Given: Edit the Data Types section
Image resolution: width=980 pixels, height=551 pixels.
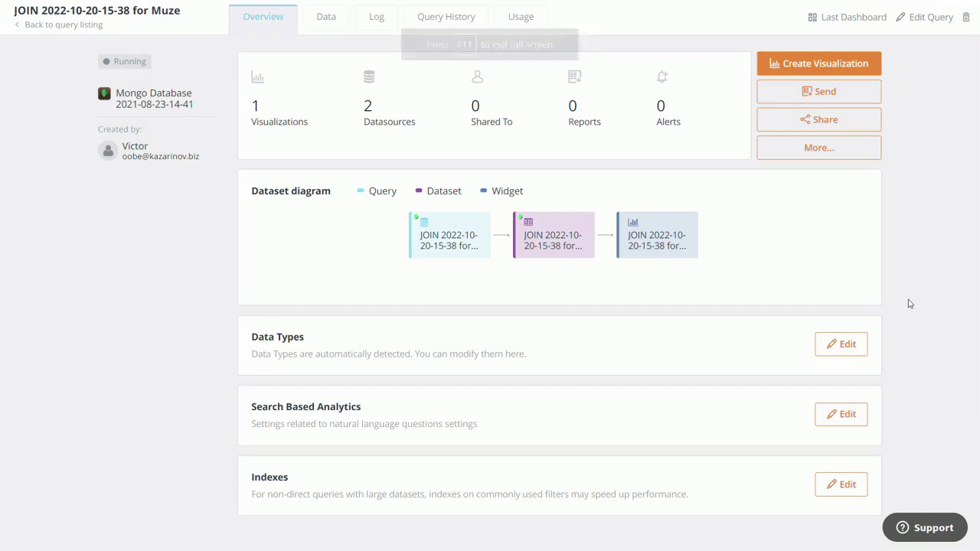Looking at the screenshot, I should (x=841, y=344).
